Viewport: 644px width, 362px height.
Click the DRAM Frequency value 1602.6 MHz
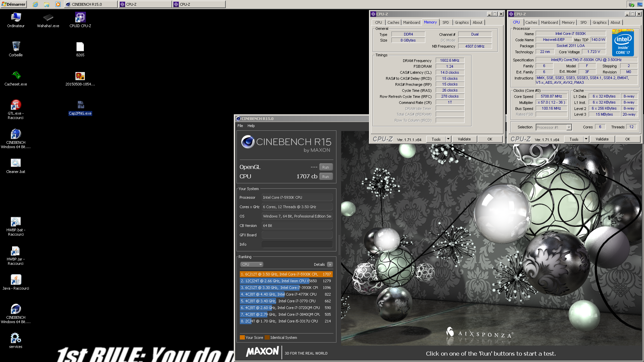(450, 60)
